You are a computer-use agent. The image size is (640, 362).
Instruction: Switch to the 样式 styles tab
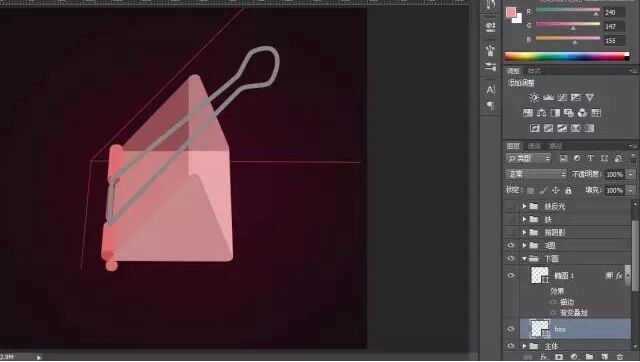[x=534, y=71]
